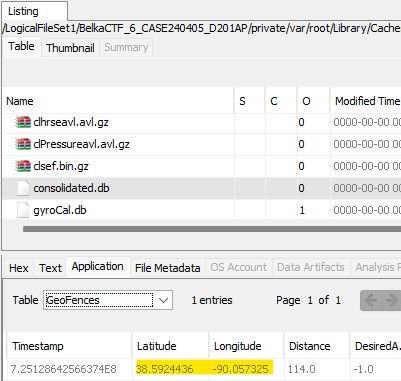Open the Data Artifacts tab
This screenshot has width=401, height=381.
pos(311,267)
